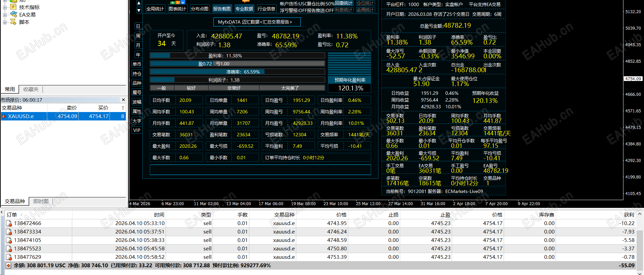Expand the 脚本 tree node
This screenshot has height=275, width=644.
pos(5,22)
